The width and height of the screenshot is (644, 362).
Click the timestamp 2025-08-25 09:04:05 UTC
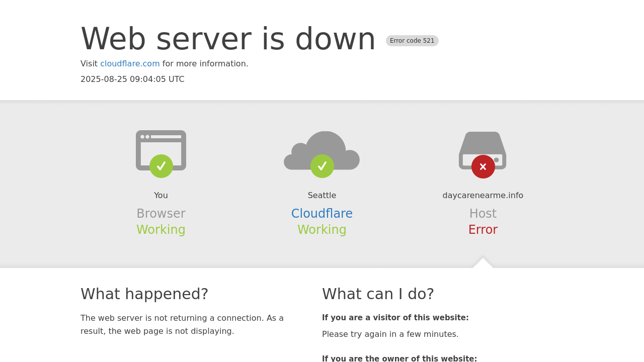pos(132,79)
